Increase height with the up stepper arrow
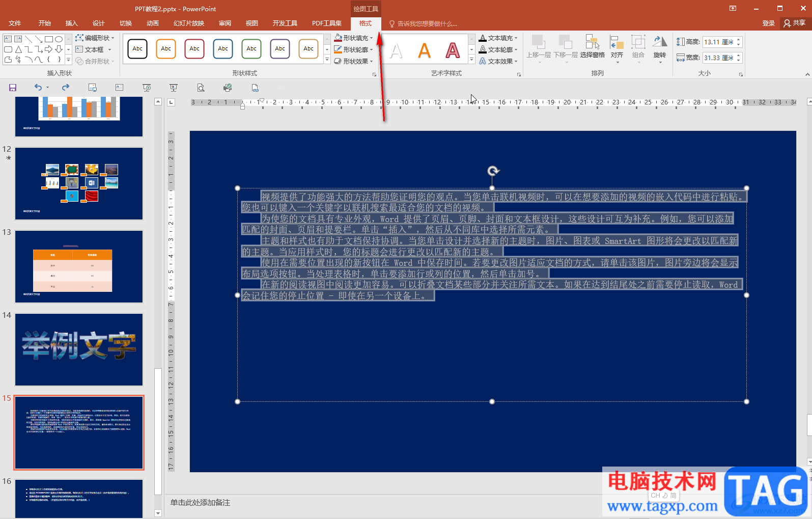Screen dimensions: 812x519 point(739,40)
